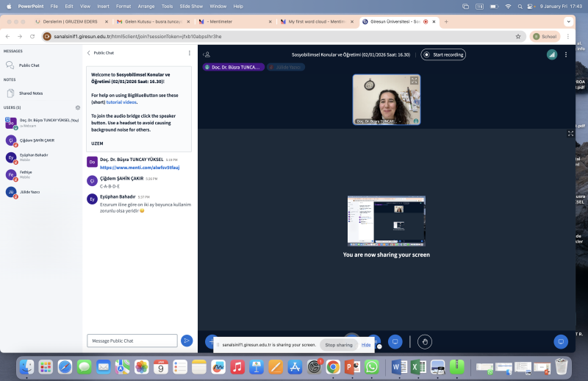Open the meeting options three-dot menu

click(566, 54)
